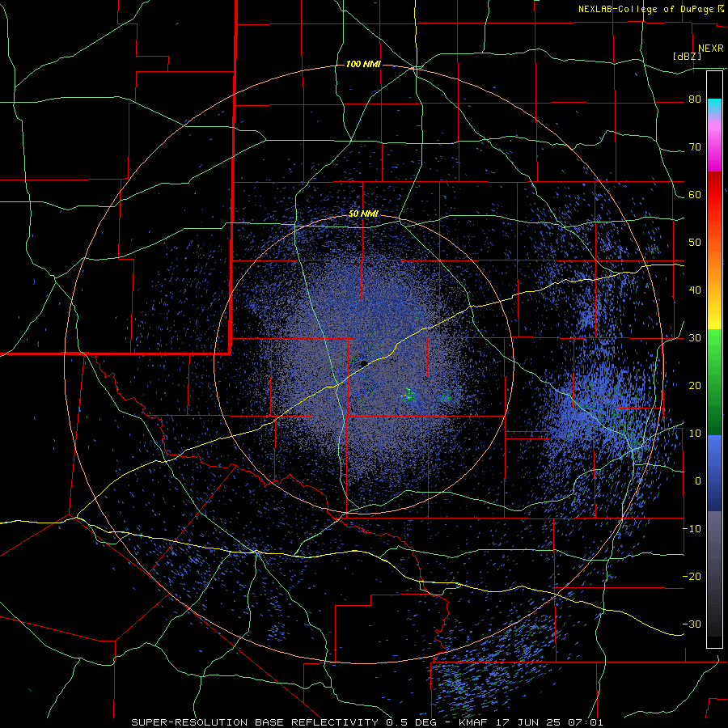728x728 pixels.
Task: Click the 30 value on dBZ scale
Action: click(x=695, y=338)
